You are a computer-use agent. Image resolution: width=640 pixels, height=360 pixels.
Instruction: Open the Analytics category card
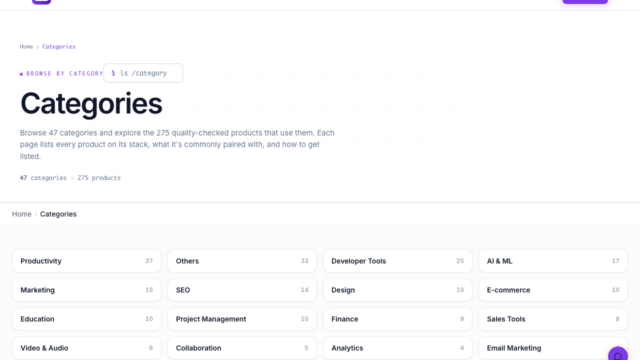(x=398, y=348)
